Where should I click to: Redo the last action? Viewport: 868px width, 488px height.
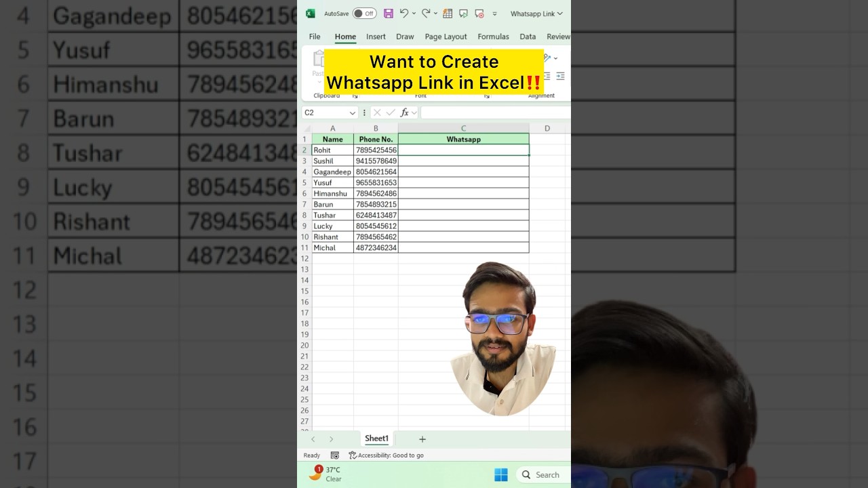426,14
